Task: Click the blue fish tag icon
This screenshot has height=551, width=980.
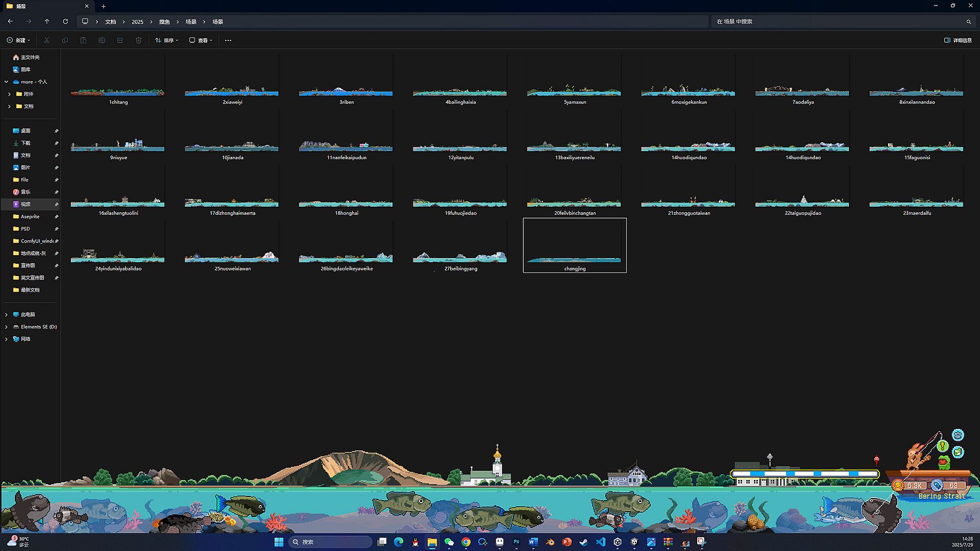Action: click(937, 486)
